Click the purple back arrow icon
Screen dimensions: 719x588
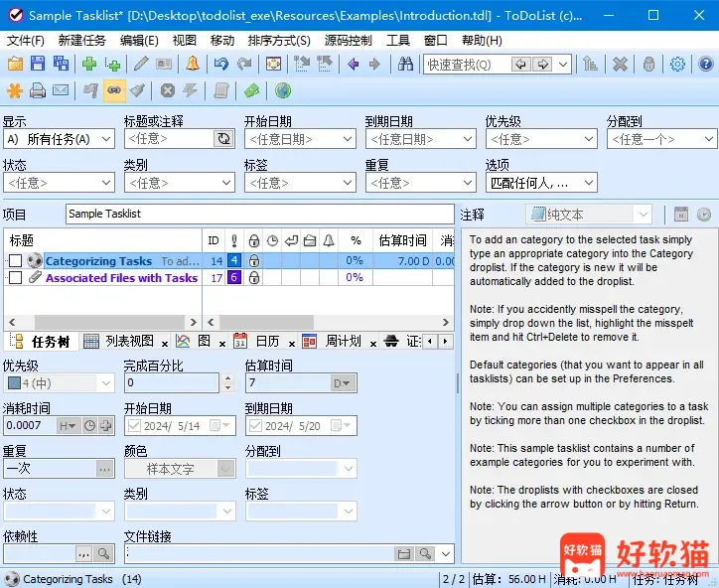354,64
